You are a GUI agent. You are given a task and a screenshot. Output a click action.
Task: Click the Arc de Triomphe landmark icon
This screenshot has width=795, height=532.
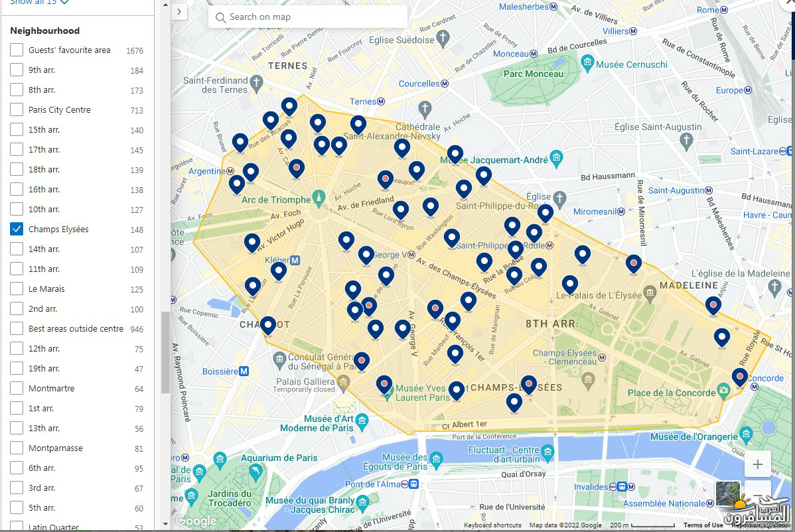(319, 198)
